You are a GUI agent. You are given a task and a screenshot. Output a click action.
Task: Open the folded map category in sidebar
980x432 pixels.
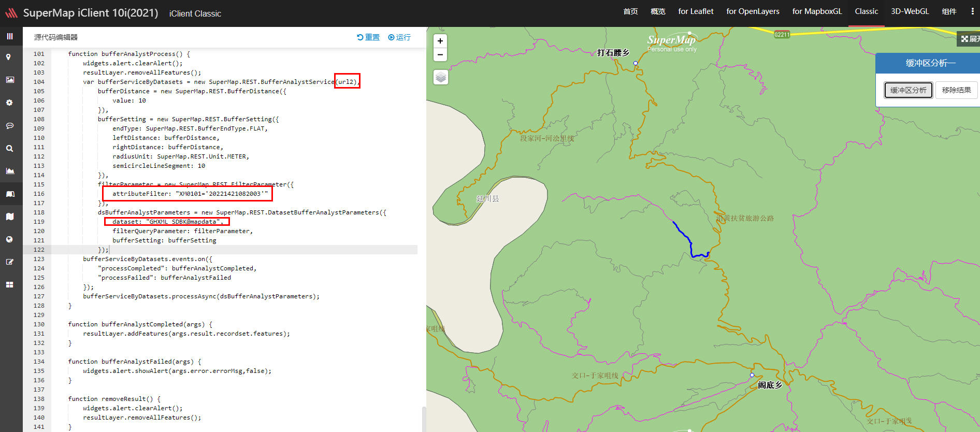10,217
